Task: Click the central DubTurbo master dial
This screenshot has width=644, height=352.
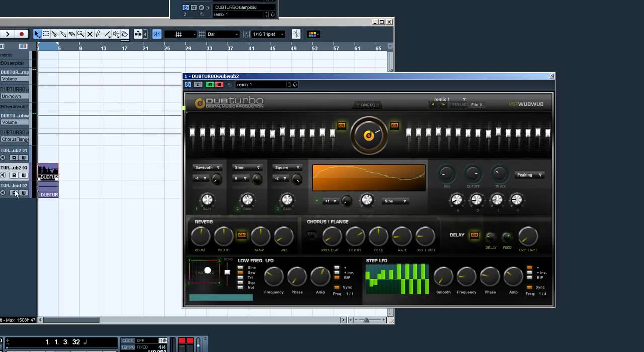Action: coord(369,135)
